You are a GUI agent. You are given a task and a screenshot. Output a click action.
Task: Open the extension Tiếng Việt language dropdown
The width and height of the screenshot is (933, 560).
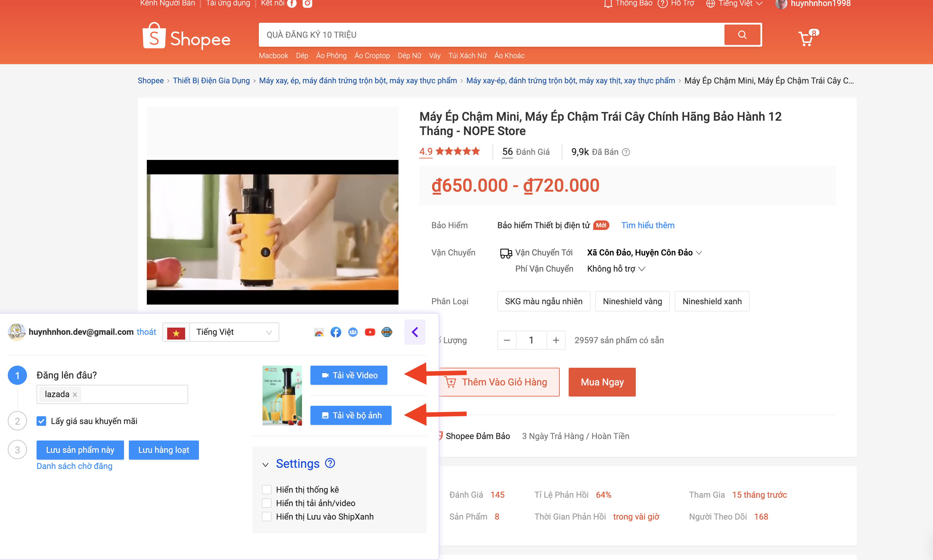tap(234, 332)
